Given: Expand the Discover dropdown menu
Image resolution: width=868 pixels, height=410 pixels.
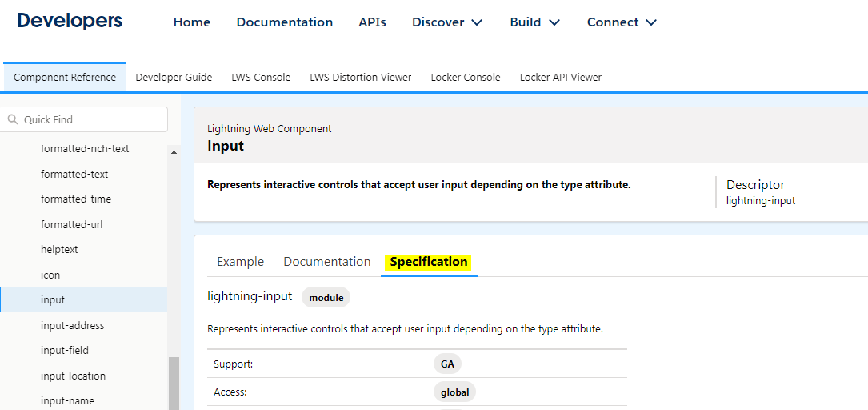Looking at the screenshot, I should 447,22.
